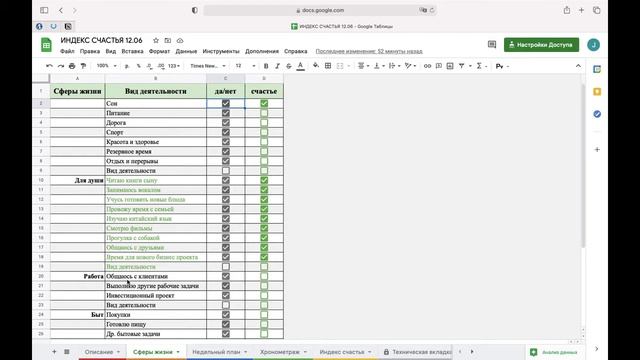This screenshot has height=360, width=640.
Task: Hide the toolbar menus with the up chevron
Action: tap(578, 66)
